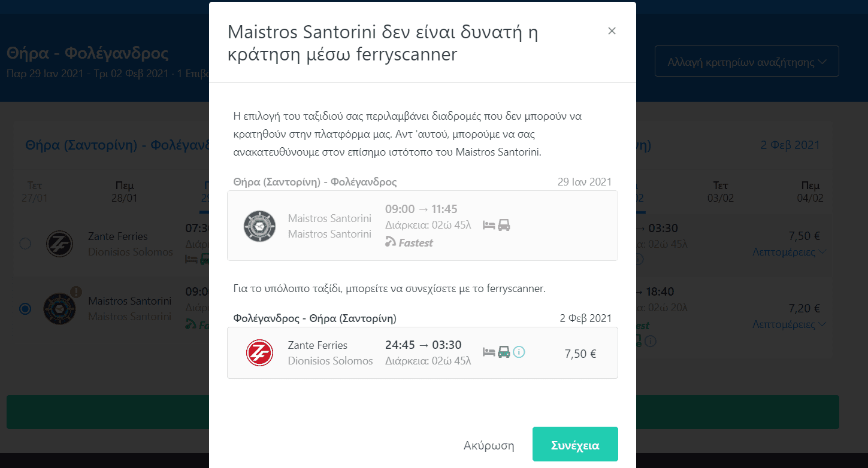Viewport: 868px width, 468px height.
Task: Open the Αλλαγή κριτηρίων αναζήτησης dropdown
Action: tap(746, 62)
